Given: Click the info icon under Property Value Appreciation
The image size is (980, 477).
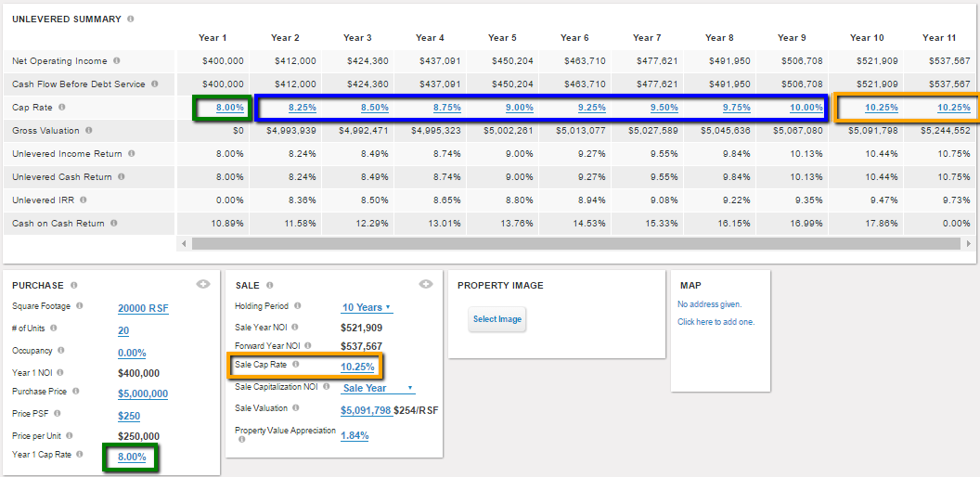Looking at the screenshot, I should pyautogui.click(x=242, y=440).
